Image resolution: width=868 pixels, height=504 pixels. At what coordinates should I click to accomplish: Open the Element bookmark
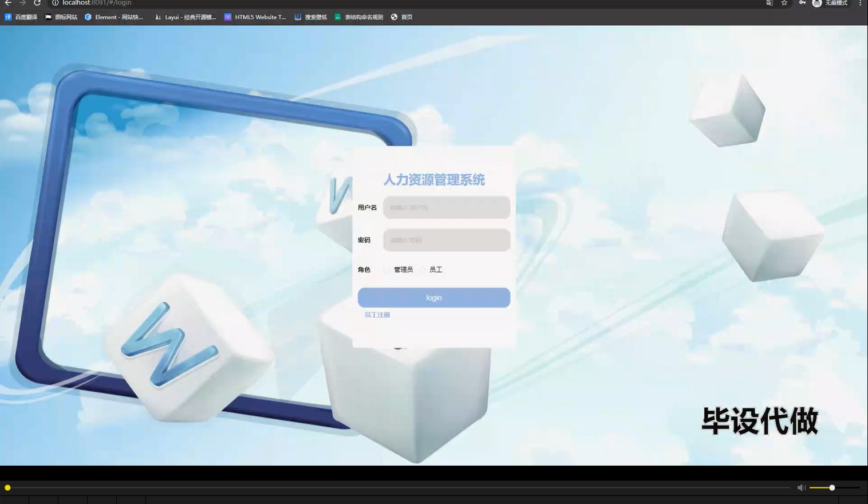(x=114, y=17)
